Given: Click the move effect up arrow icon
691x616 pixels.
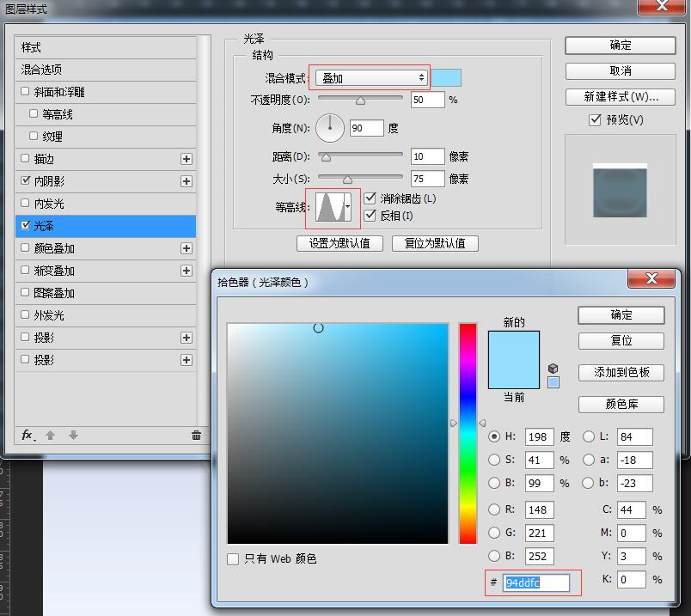Looking at the screenshot, I should [x=50, y=436].
